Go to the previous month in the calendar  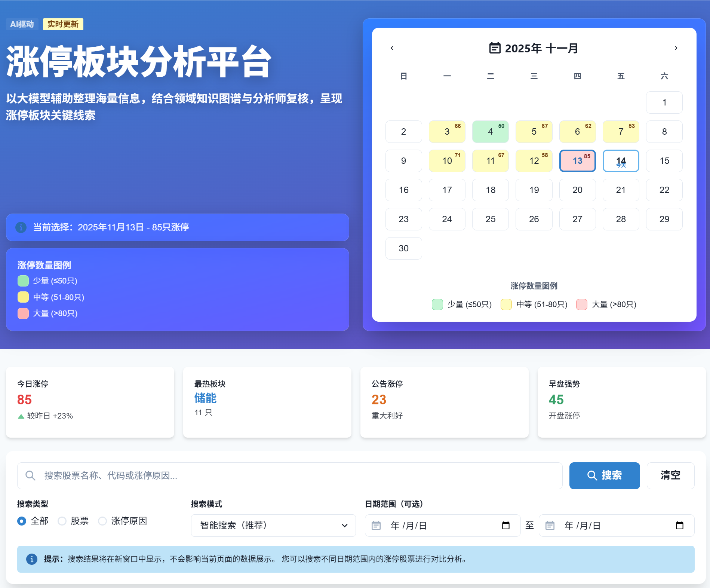tap(392, 48)
